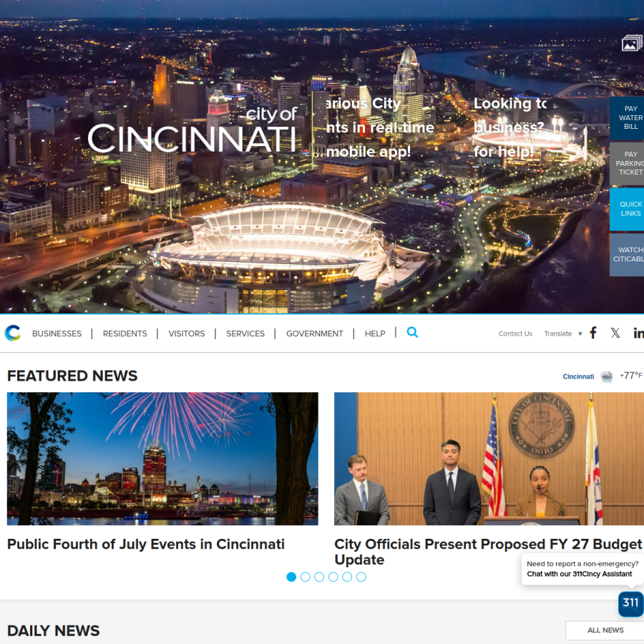Open the Businesses menu

point(57,333)
